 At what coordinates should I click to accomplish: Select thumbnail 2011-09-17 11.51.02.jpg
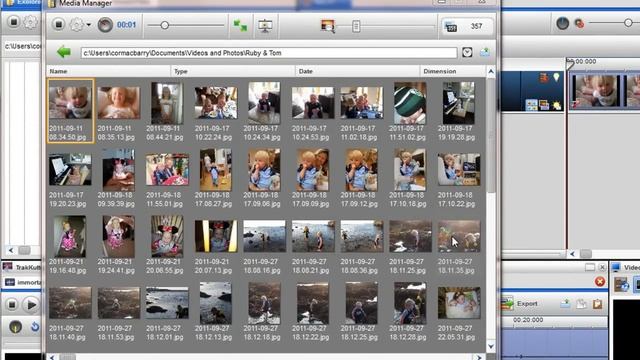pyautogui.click(x=410, y=103)
